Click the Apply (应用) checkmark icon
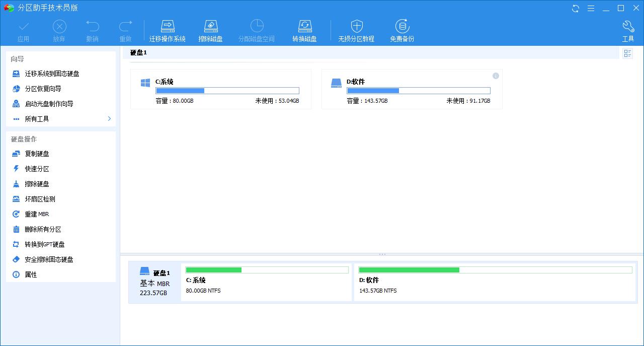 coord(23,26)
